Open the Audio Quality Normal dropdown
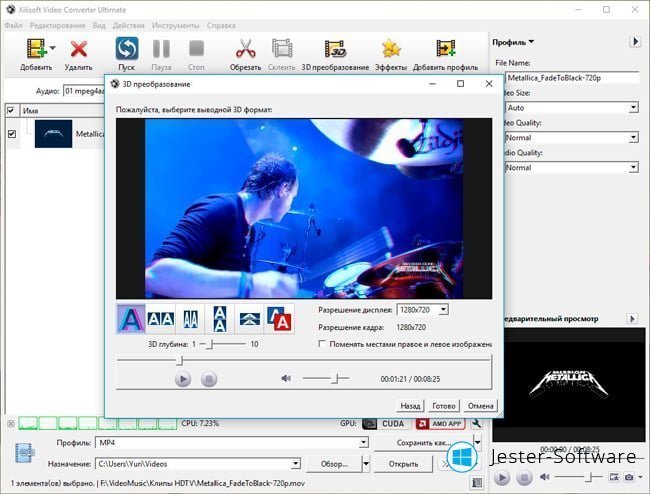 (633, 167)
